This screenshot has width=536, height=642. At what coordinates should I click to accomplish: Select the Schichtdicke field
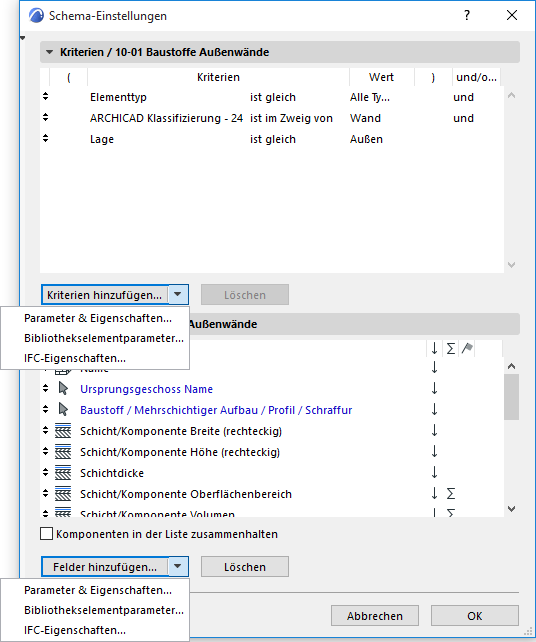[112, 473]
